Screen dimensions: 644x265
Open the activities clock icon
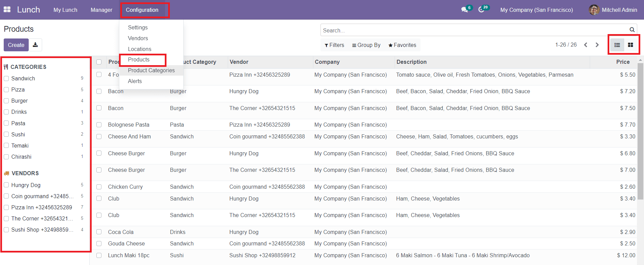click(481, 10)
